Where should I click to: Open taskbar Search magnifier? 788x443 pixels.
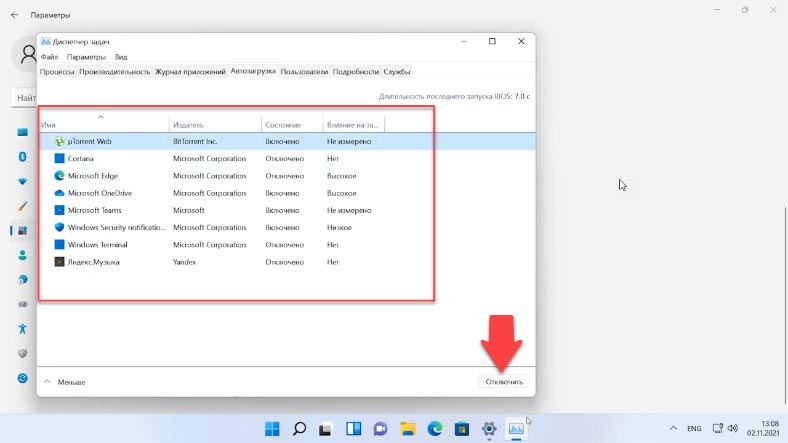coord(299,428)
